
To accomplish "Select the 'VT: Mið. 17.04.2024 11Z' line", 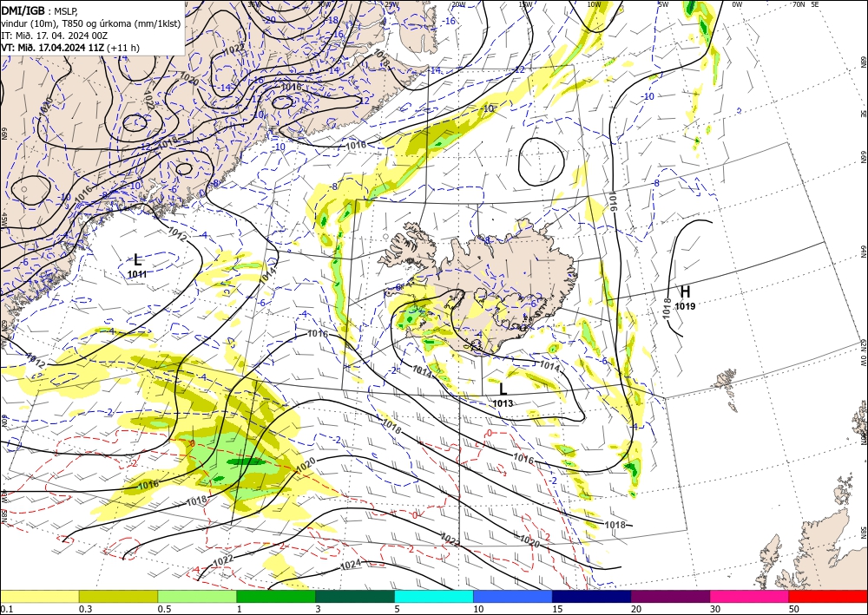I will 53,48.
